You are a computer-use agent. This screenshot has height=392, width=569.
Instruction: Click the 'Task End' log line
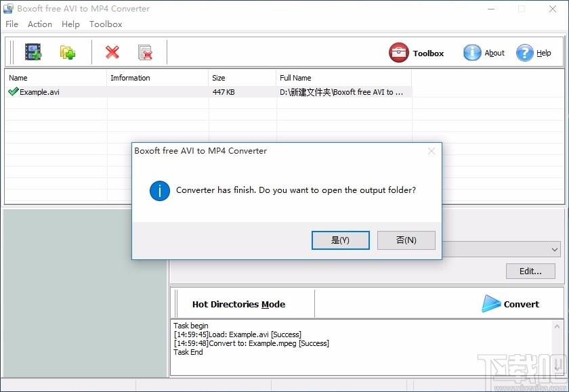tap(188, 352)
